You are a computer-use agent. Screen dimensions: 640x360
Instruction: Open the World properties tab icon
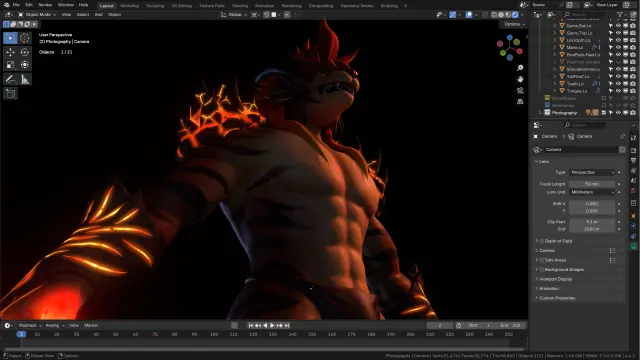click(x=633, y=191)
